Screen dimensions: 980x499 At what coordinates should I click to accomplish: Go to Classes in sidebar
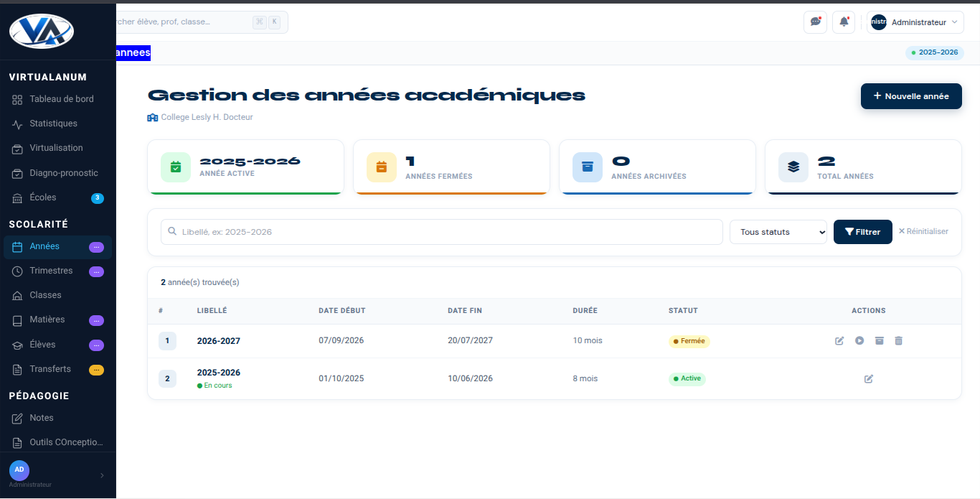point(58,295)
